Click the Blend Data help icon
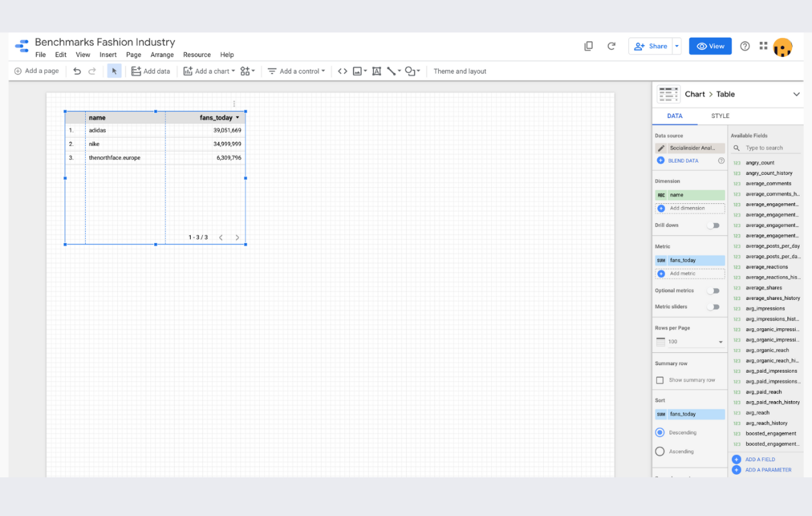812x516 pixels. click(x=721, y=161)
